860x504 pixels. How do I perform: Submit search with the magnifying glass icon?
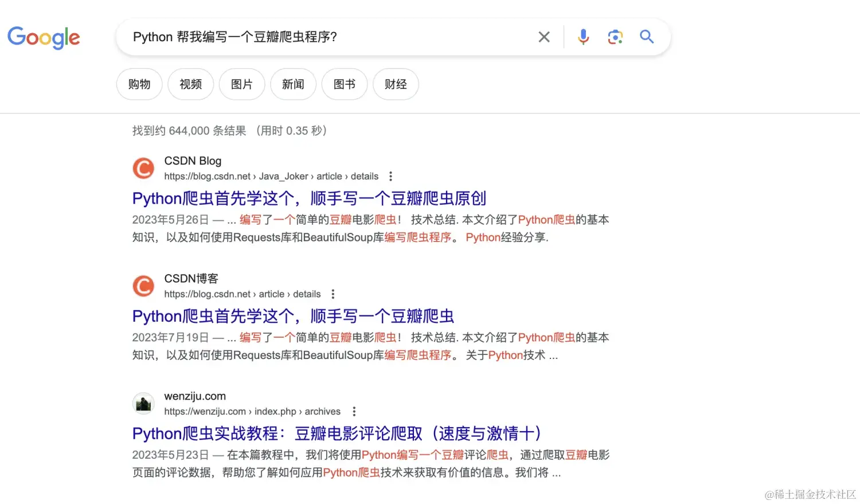click(647, 37)
